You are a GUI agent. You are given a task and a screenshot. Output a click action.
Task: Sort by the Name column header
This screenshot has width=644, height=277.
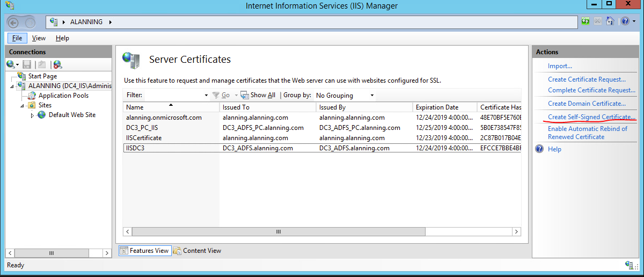[171, 107]
